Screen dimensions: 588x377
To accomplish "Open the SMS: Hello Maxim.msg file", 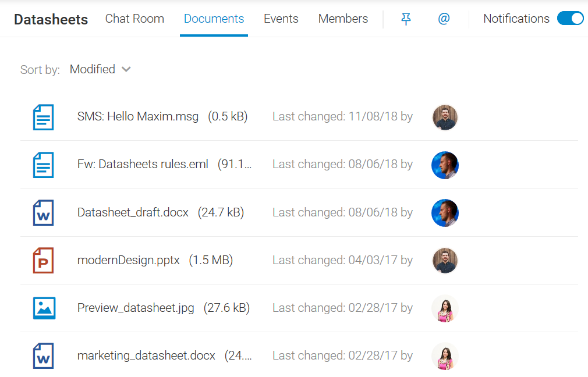I will (137, 116).
